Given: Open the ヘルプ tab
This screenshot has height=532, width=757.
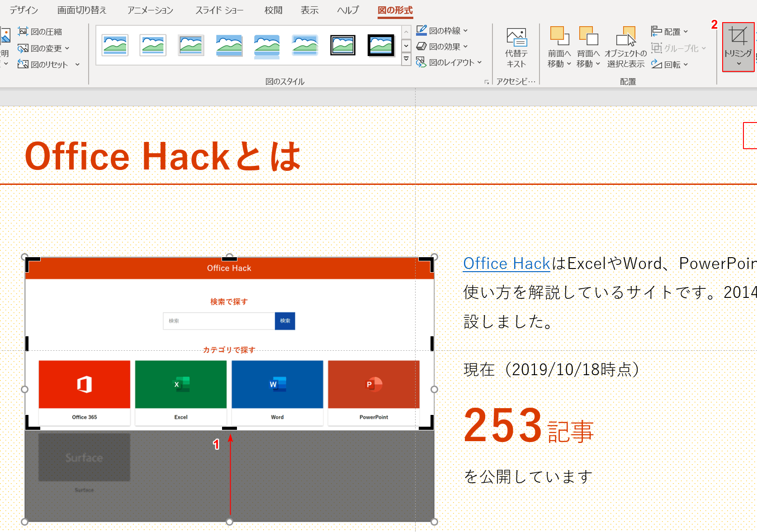Looking at the screenshot, I should (x=348, y=10).
